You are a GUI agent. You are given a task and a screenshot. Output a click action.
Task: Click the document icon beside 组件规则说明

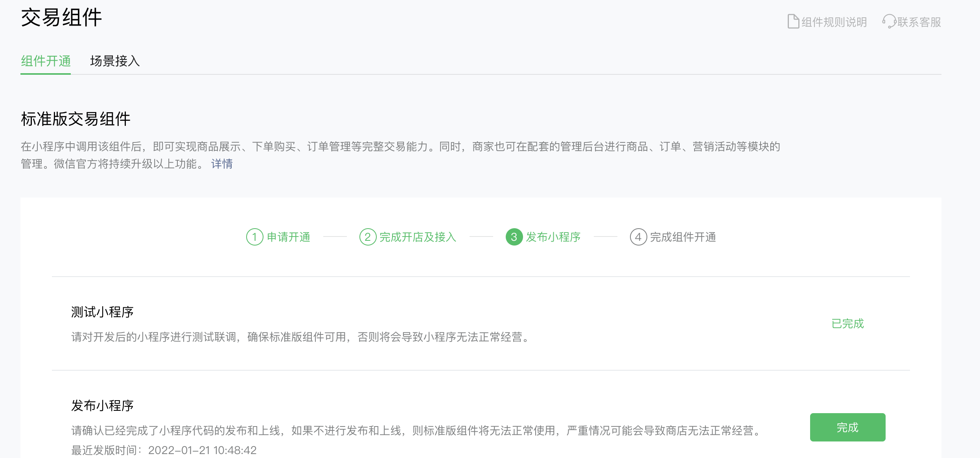793,22
